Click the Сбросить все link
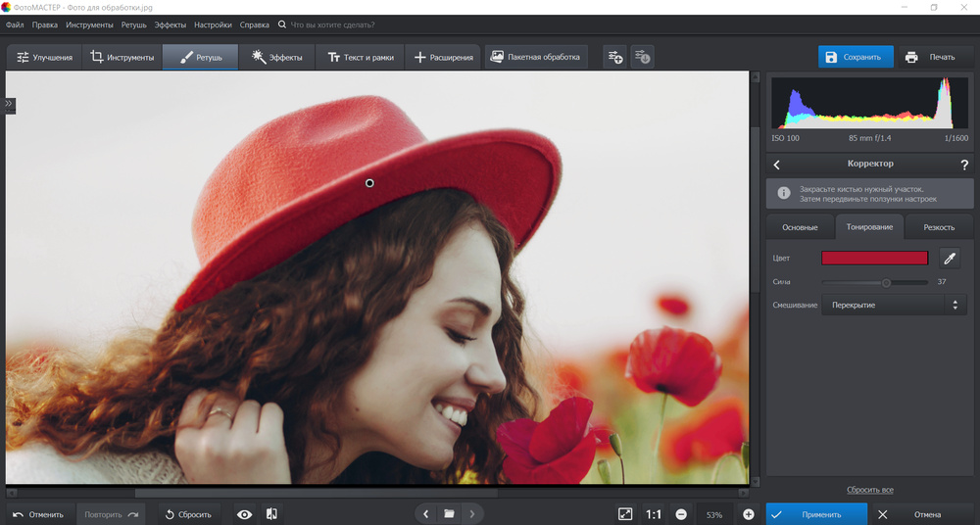 pyautogui.click(x=869, y=490)
